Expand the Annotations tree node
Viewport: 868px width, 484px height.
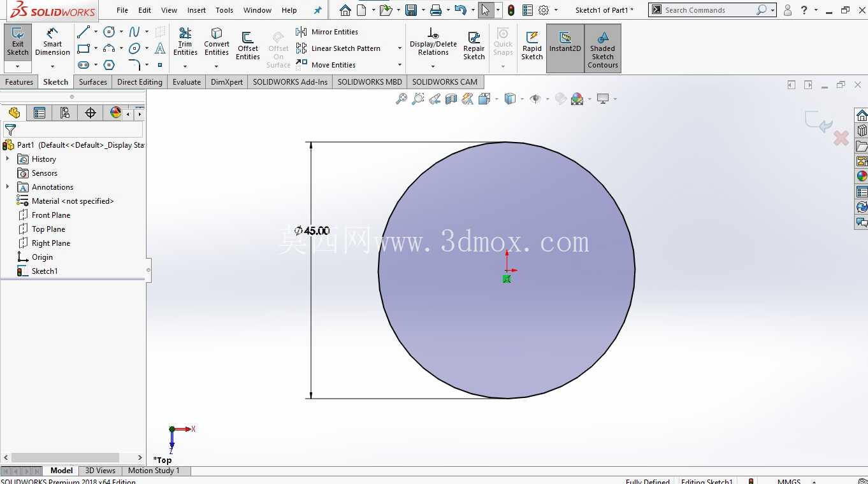(x=8, y=187)
